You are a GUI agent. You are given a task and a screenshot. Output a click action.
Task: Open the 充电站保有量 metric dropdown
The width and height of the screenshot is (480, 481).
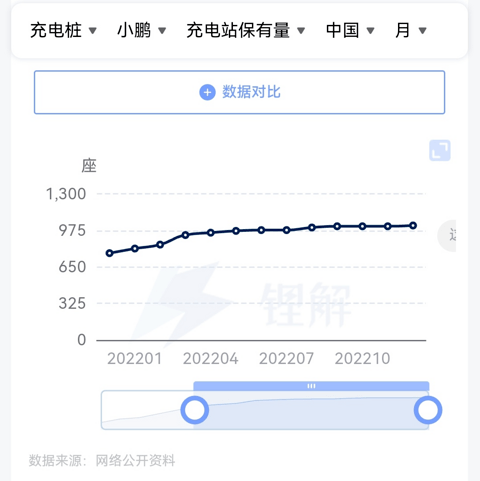246,31
